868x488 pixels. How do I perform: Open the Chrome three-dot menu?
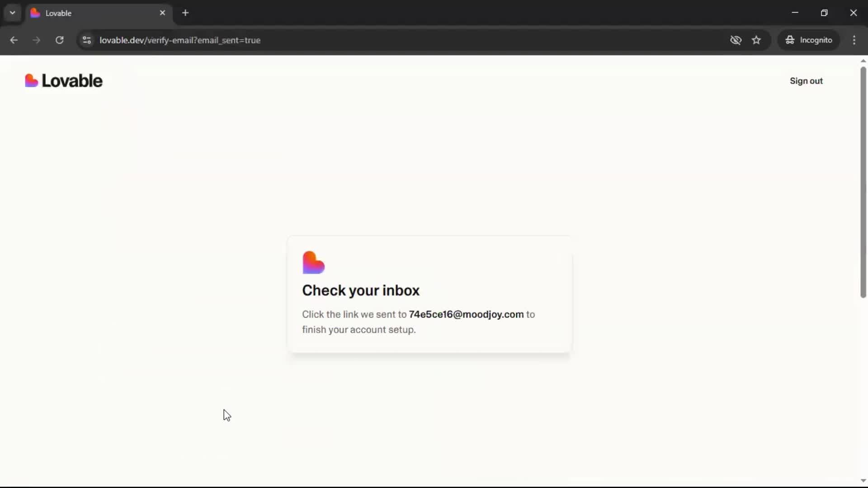click(x=854, y=40)
